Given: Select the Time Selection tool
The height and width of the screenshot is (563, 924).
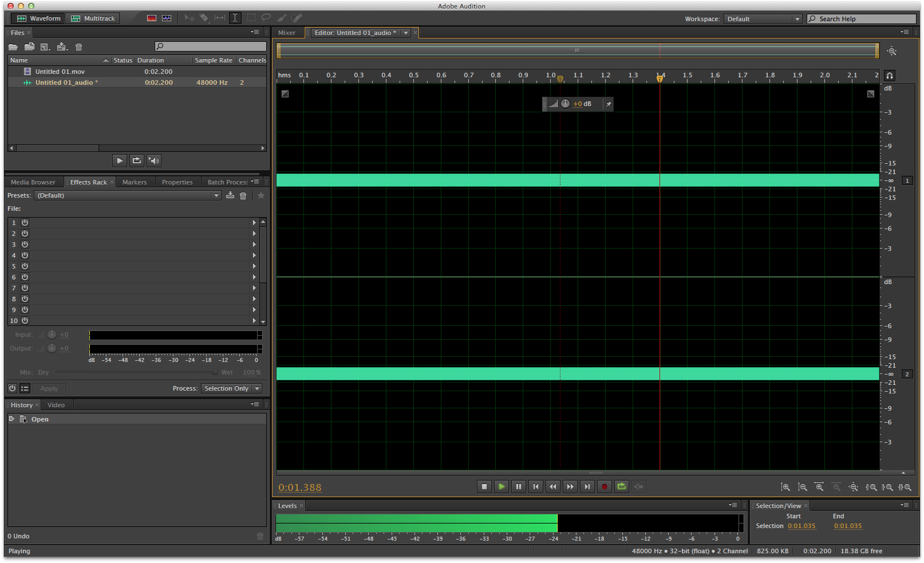Looking at the screenshot, I should pyautogui.click(x=235, y=18).
